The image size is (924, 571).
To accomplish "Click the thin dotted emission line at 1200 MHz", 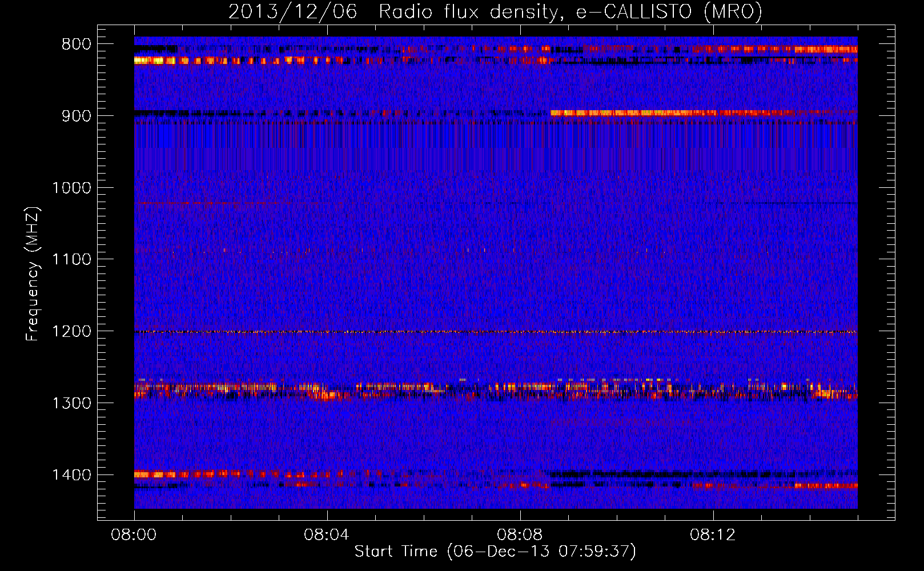I will tap(496, 332).
